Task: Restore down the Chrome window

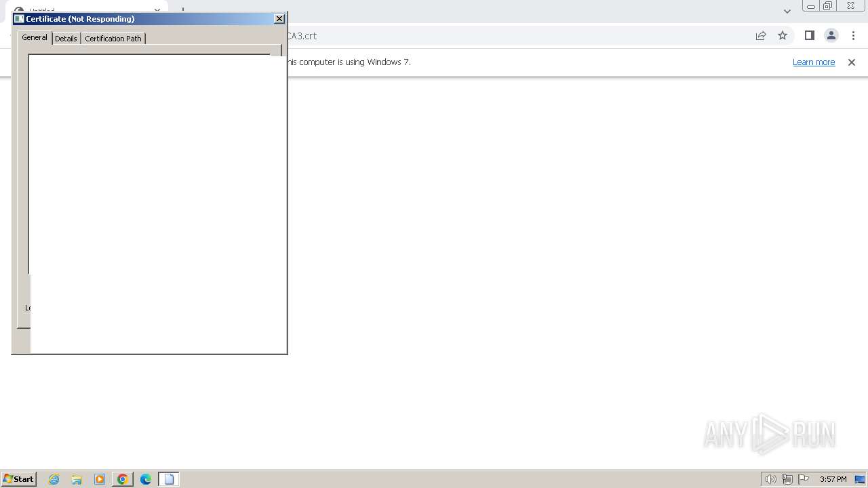Action: point(828,6)
